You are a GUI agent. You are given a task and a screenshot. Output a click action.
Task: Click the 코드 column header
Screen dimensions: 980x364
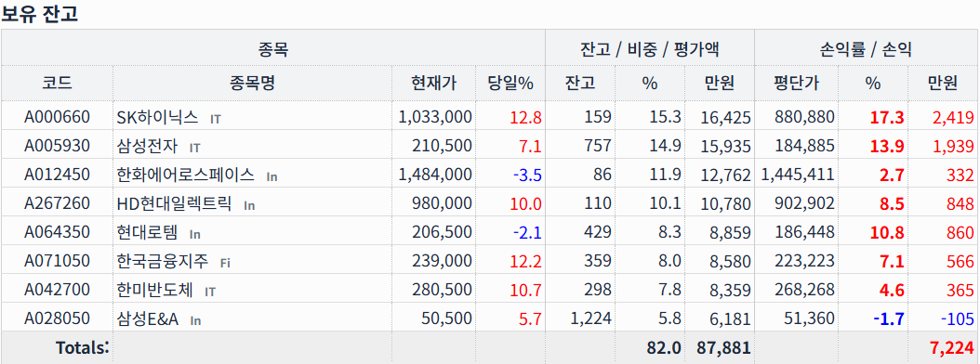click(57, 83)
